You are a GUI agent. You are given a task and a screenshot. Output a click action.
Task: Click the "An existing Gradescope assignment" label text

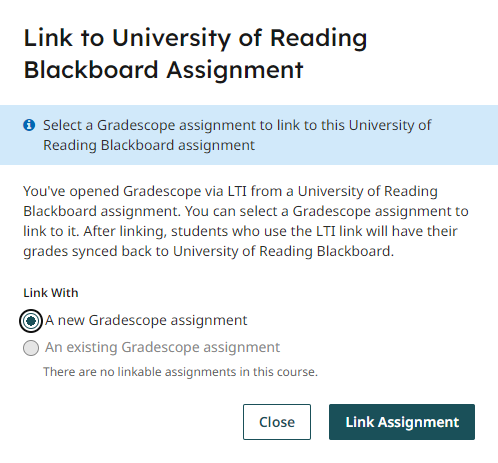click(163, 347)
